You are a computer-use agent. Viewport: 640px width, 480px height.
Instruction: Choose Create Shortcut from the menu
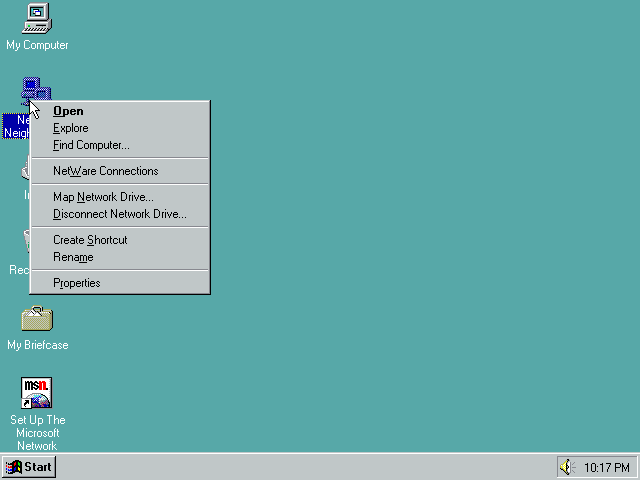coord(120,240)
